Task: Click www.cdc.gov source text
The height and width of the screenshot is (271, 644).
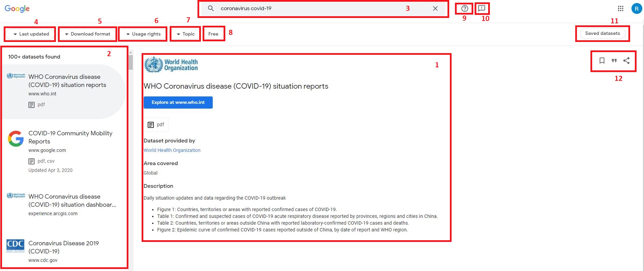Action: coord(43,260)
